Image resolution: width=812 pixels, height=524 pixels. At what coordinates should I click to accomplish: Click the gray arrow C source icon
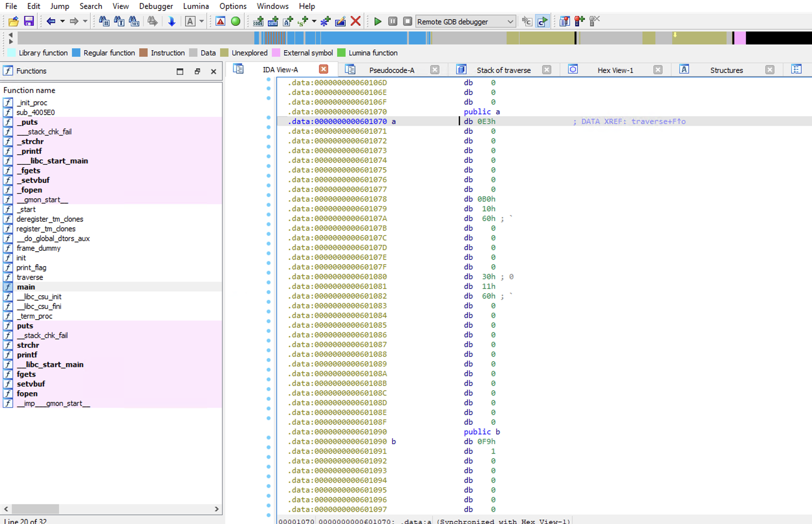527,21
